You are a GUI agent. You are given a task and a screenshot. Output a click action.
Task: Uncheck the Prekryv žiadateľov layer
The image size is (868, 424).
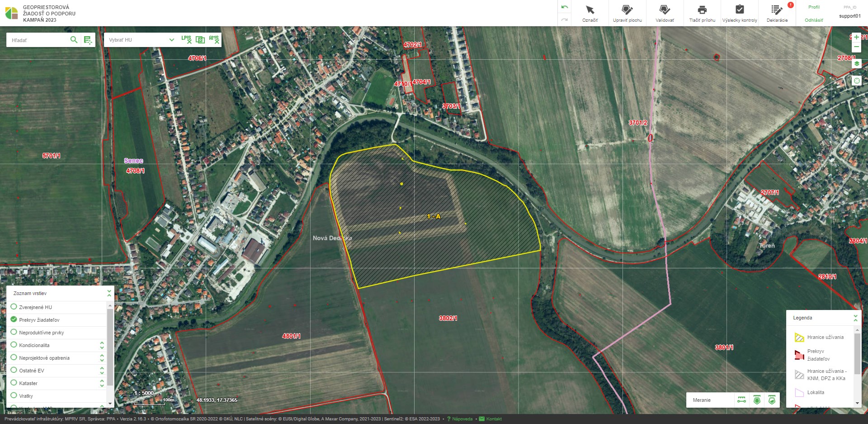coord(14,319)
